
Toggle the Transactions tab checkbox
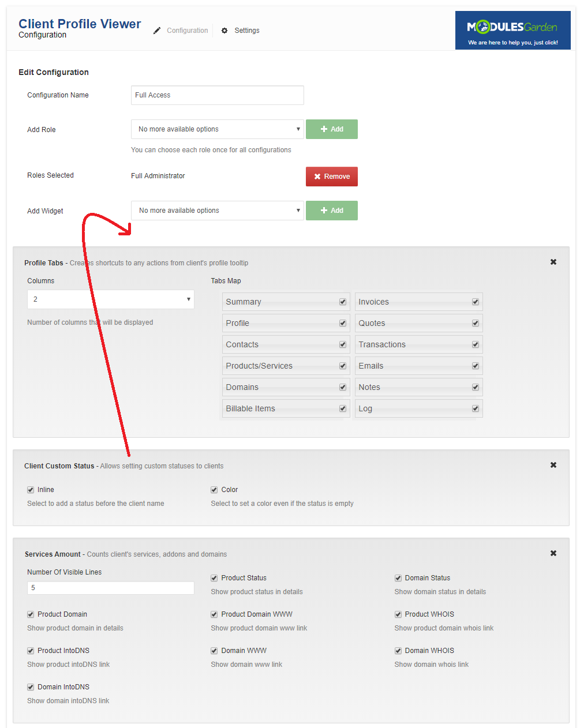pos(476,344)
